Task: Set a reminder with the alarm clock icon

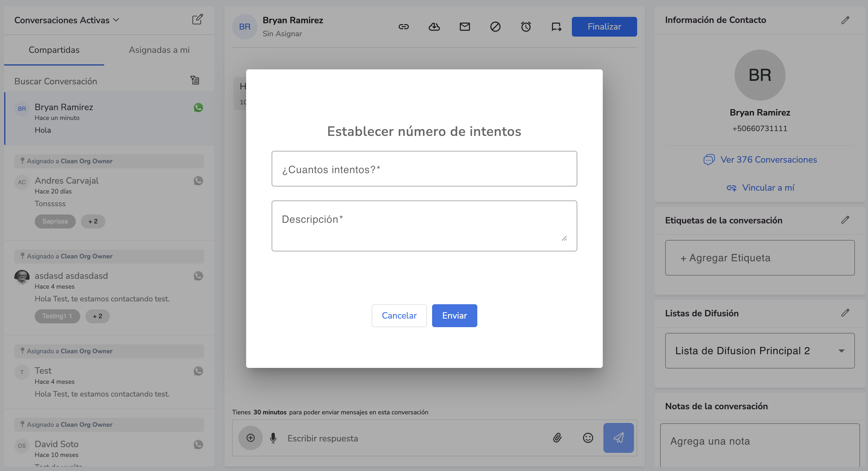Action: coord(526,27)
